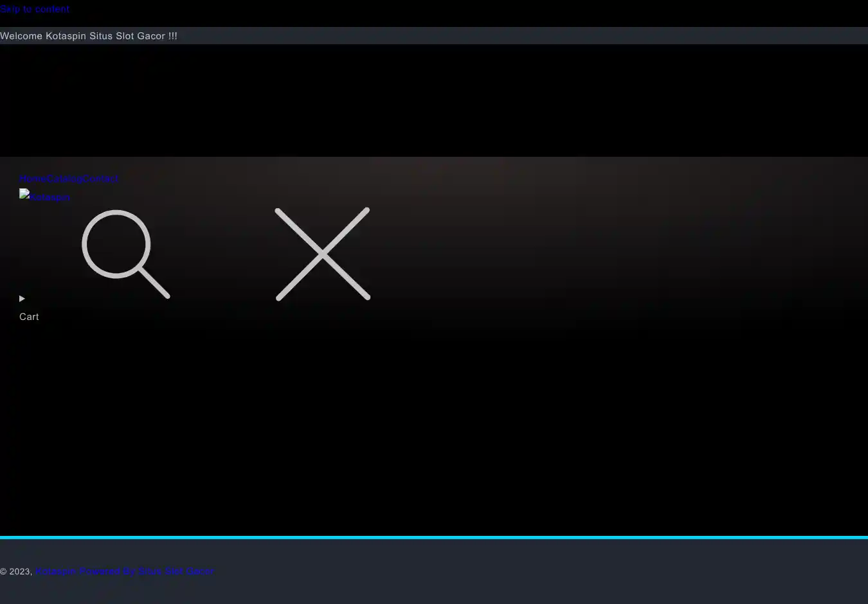
Task: Expand the disclosure triangle above Cart
Action: (22, 298)
